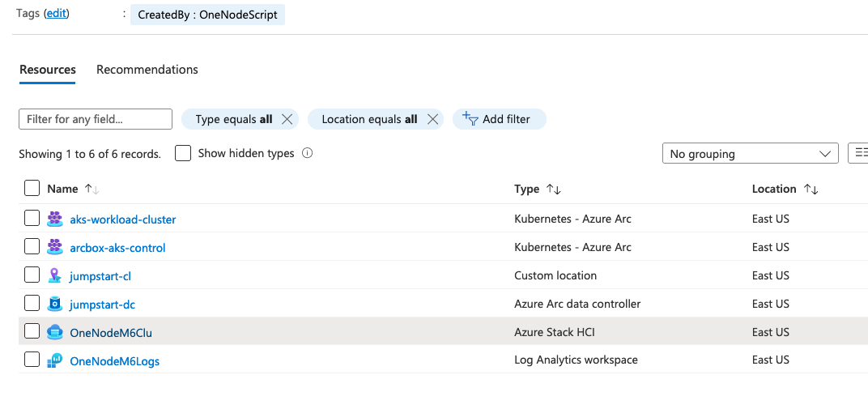Click the OneNodeM6Logs Log Analytics icon
The image size is (868, 409).
(x=55, y=361)
